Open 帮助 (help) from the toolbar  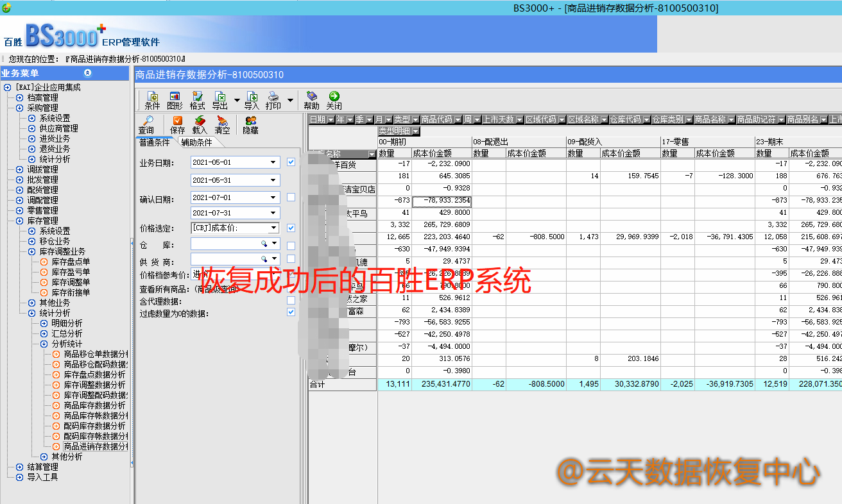point(311,100)
